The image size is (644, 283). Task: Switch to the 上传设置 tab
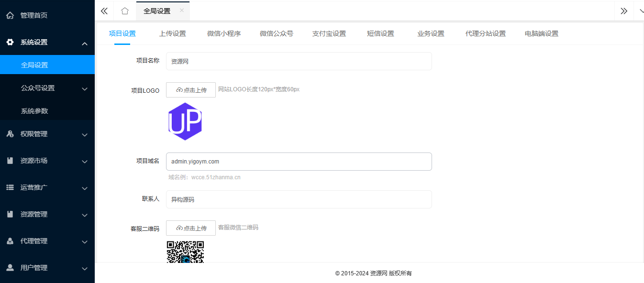pyautogui.click(x=173, y=33)
